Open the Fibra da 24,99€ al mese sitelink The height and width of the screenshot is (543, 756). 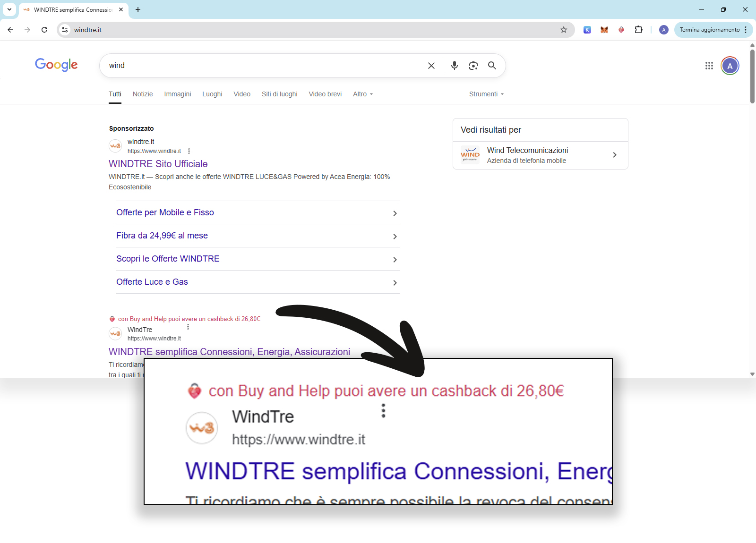(x=162, y=236)
